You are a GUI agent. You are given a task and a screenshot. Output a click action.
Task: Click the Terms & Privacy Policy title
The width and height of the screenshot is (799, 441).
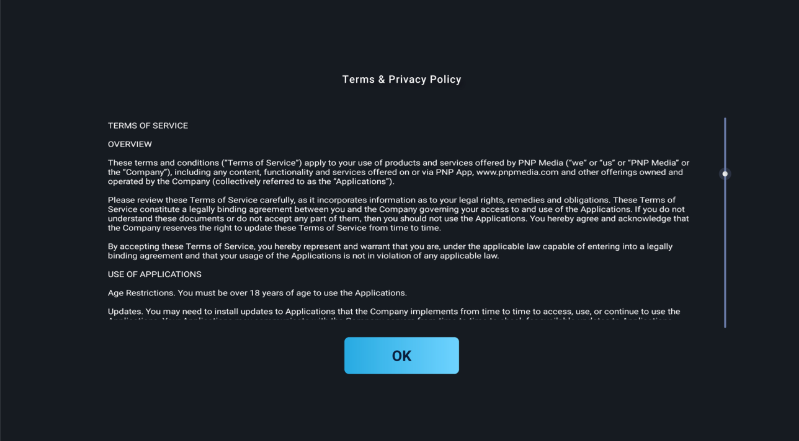pyautogui.click(x=401, y=79)
